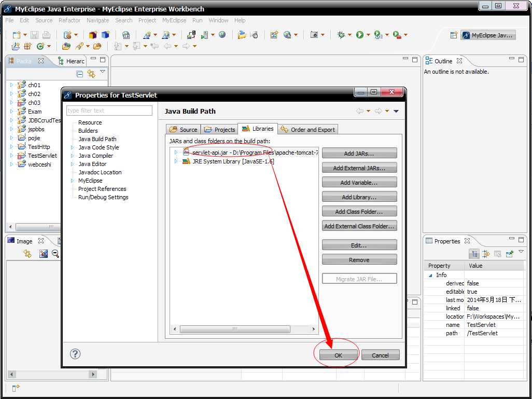Click the Add Library... button
The height and width of the screenshot is (399, 532).
(359, 197)
